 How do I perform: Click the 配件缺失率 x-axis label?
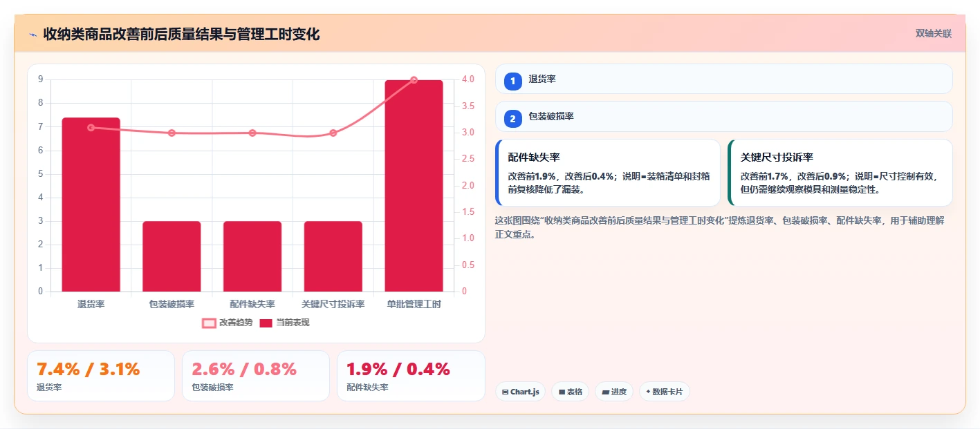[x=252, y=304]
